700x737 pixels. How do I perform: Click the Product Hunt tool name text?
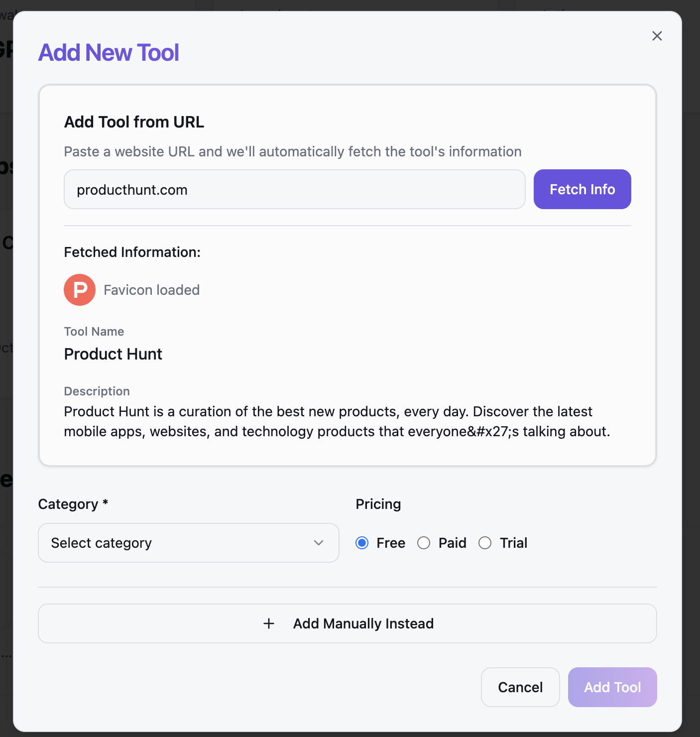click(113, 354)
